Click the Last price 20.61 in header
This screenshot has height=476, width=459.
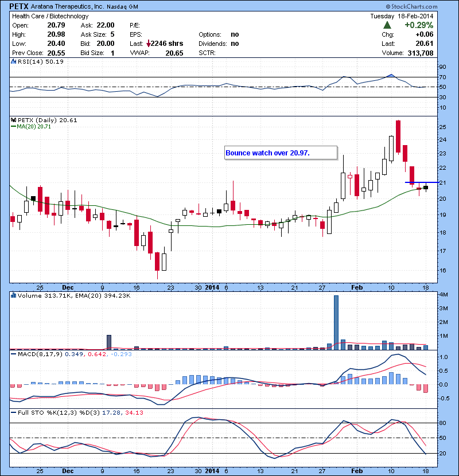tap(425, 44)
